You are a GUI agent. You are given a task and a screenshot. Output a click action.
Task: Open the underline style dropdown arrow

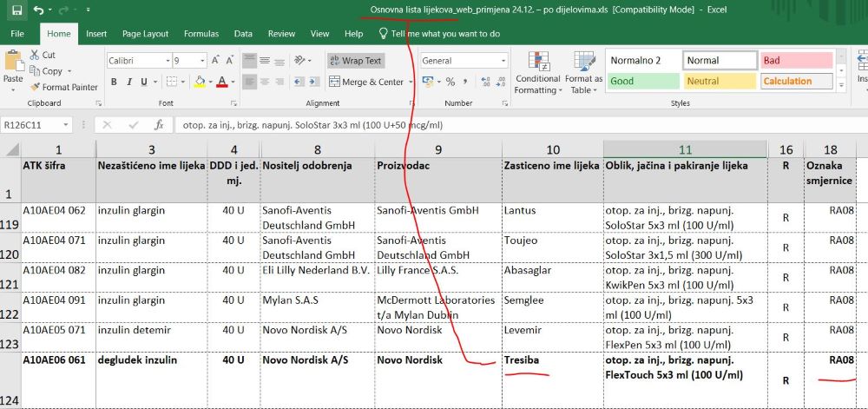pos(154,82)
